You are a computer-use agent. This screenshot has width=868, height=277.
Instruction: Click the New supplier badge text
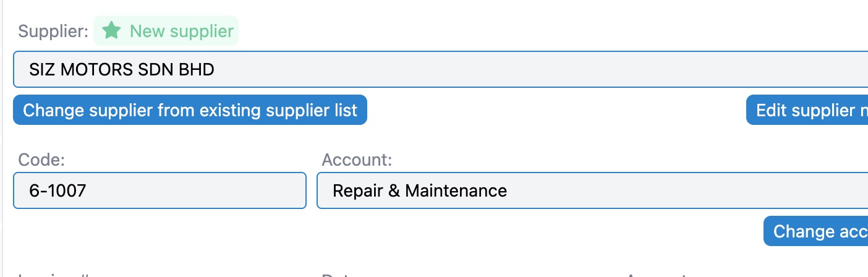pyautogui.click(x=181, y=31)
